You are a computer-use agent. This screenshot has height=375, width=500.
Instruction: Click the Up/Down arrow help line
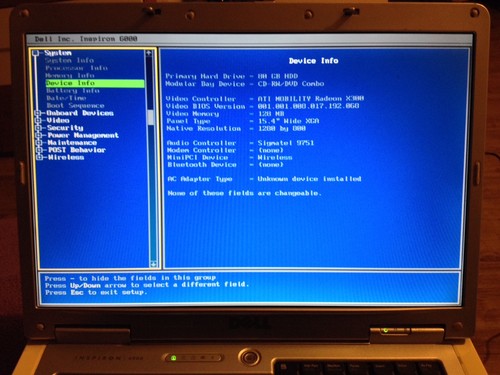click(x=147, y=285)
